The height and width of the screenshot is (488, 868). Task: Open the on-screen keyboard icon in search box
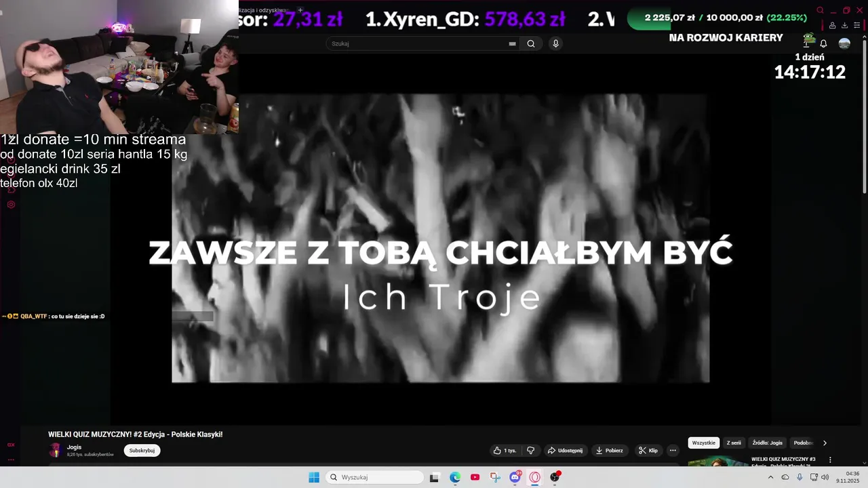pyautogui.click(x=512, y=43)
